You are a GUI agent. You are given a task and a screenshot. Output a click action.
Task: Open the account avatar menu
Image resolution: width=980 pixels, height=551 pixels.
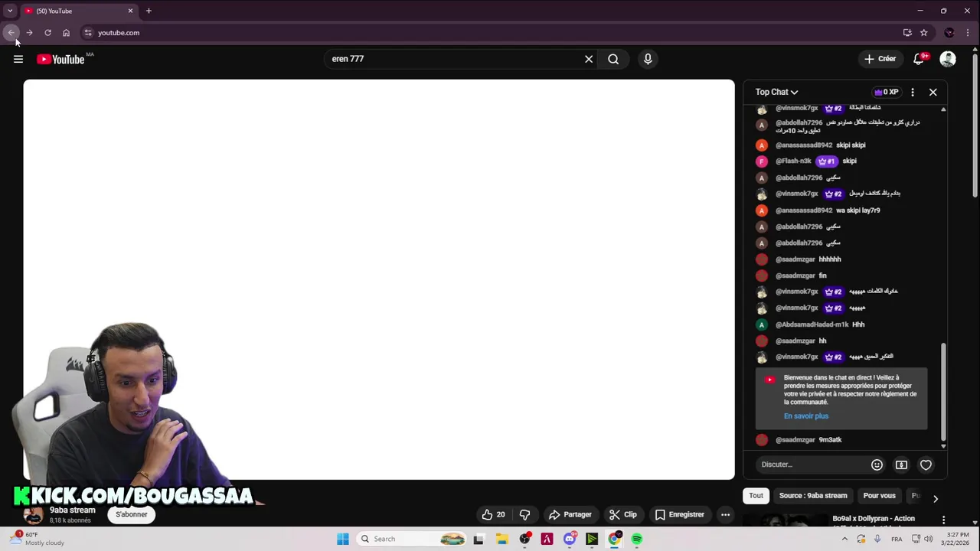pos(948,59)
